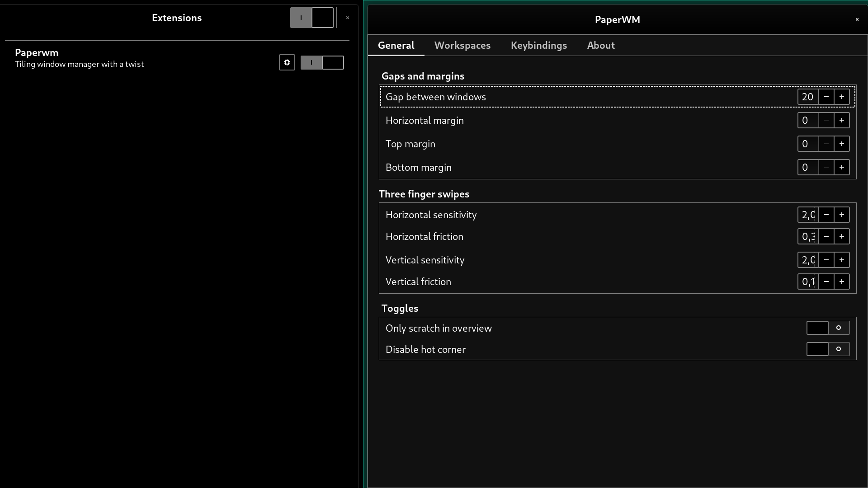
Task: Click the Gaps and margins heading
Action: tap(423, 76)
